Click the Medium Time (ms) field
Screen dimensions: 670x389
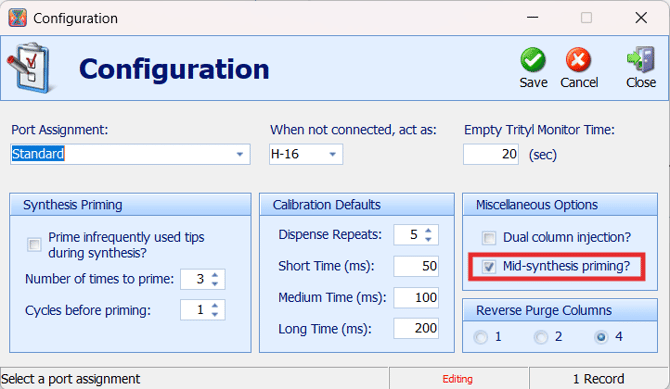416,298
